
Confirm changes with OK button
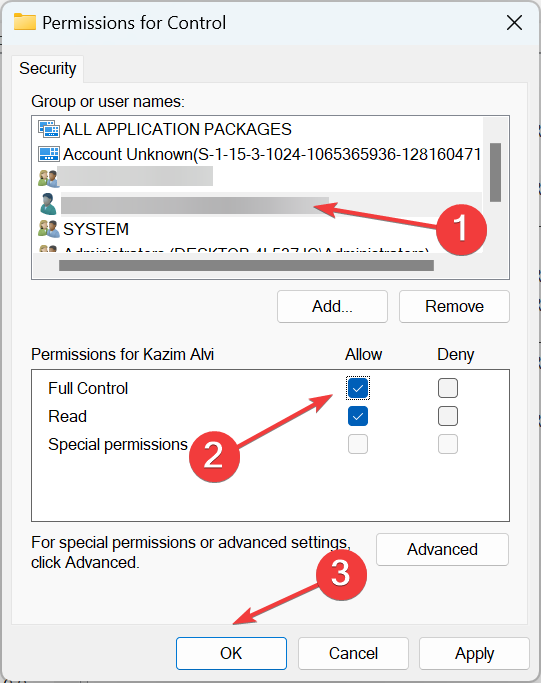(x=231, y=653)
